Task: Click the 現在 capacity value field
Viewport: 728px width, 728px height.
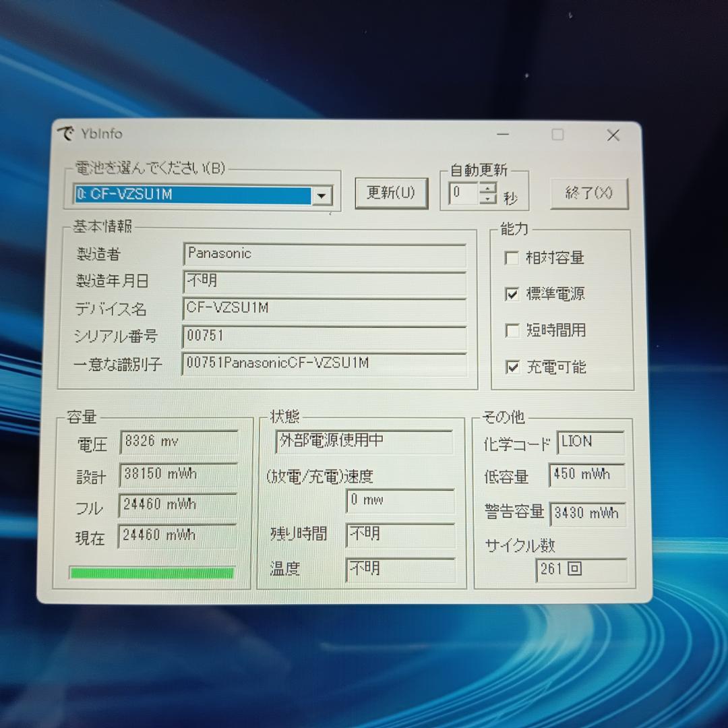Action: click(177, 536)
